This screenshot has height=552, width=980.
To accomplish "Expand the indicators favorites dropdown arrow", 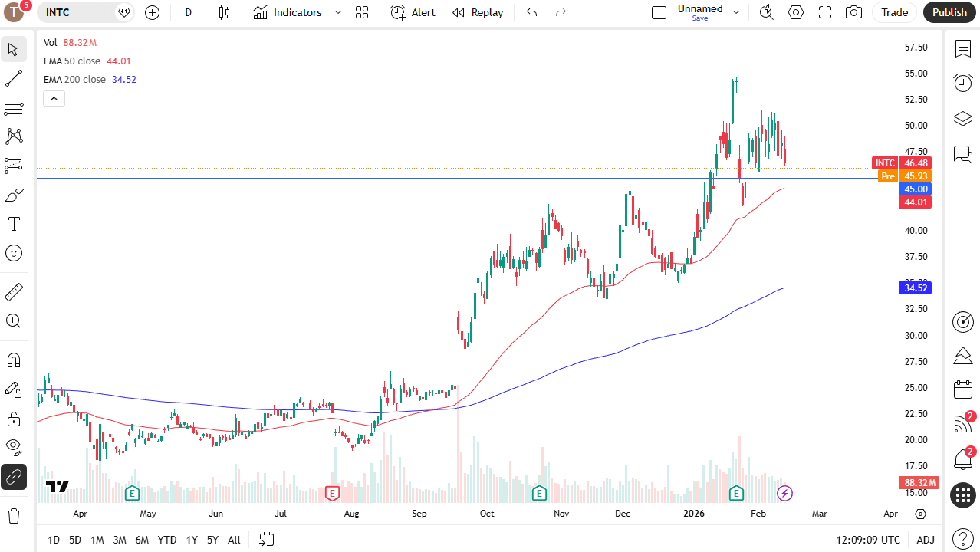I will tap(338, 12).
